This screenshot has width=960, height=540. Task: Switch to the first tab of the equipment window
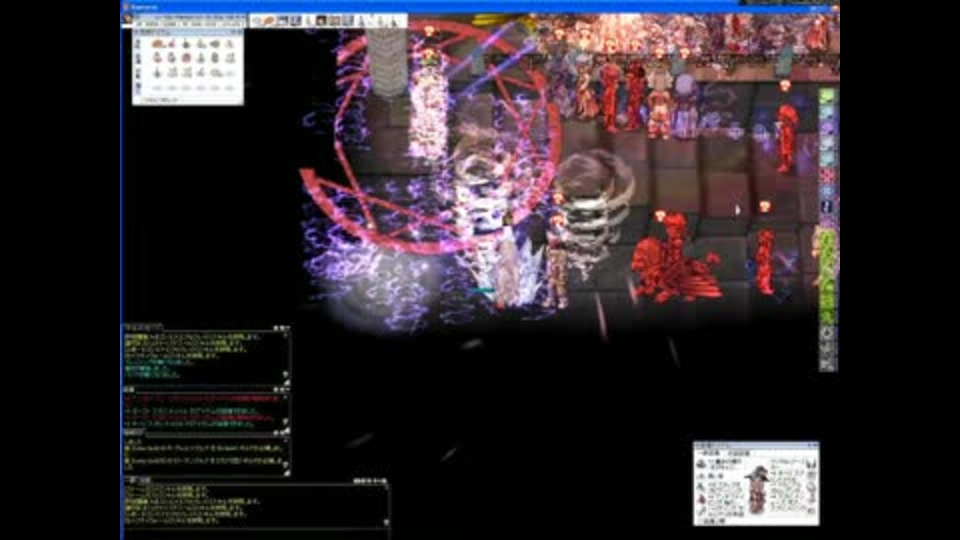(708, 453)
